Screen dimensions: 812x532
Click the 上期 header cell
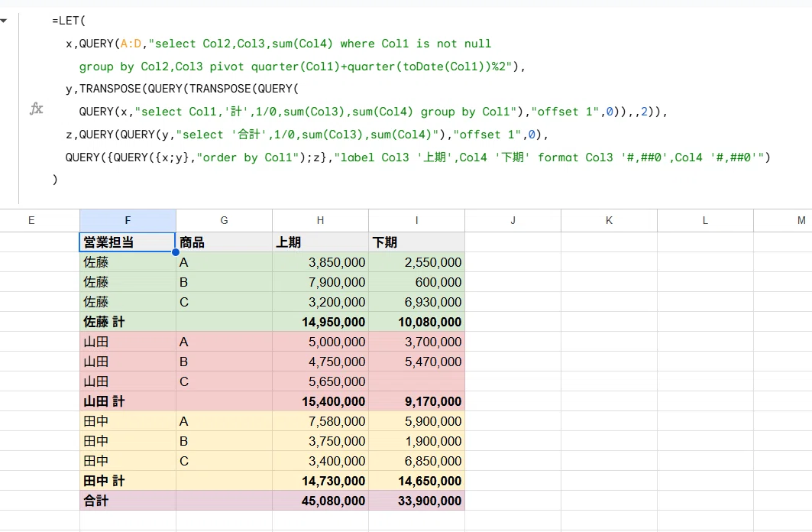click(321, 242)
